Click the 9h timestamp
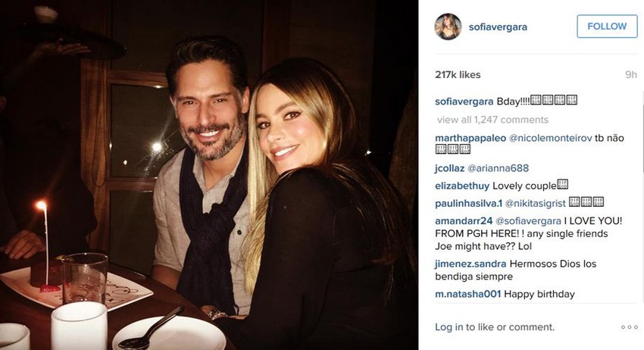 631,75
